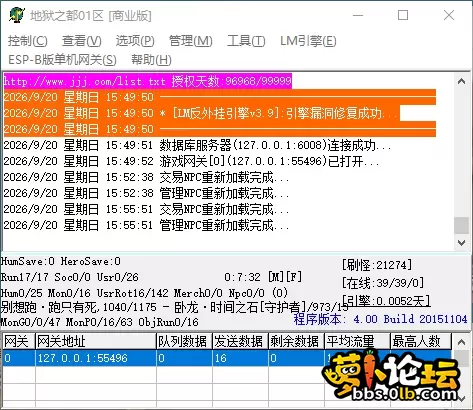The width and height of the screenshot is (473, 410).
Task: Click the gateway number 0 cell in first row
Action: pos(19,358)
